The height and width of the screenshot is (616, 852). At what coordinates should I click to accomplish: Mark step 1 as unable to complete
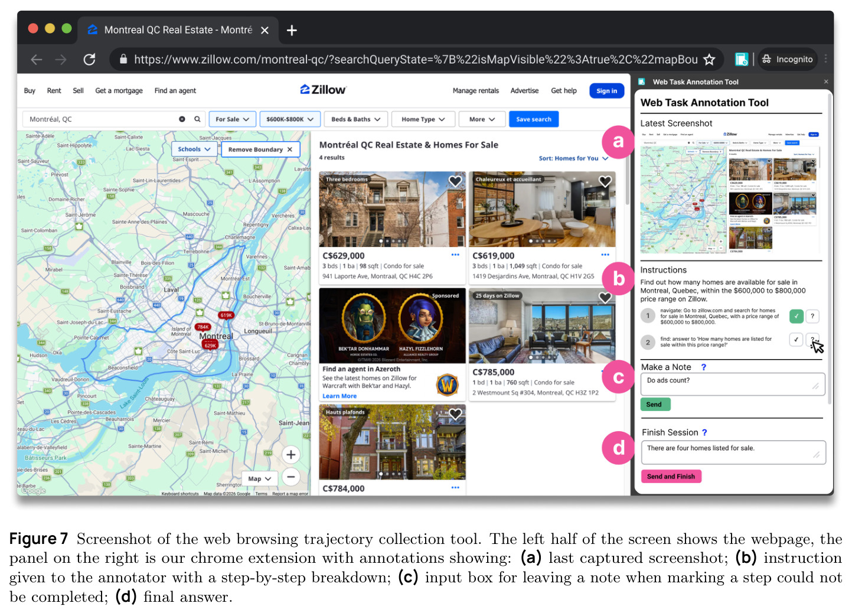point(812,316)
